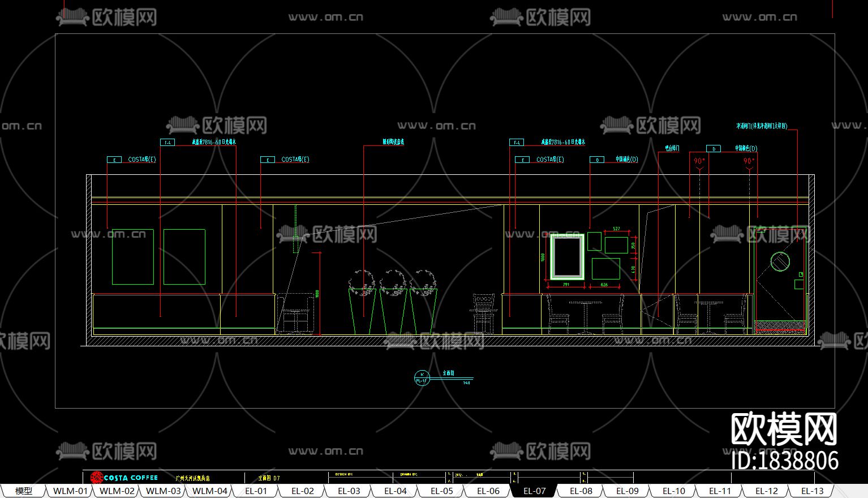This screenshot has height=498, width=868.
Task: Select the EL-11 layout tab
Action: coord(720,491)
